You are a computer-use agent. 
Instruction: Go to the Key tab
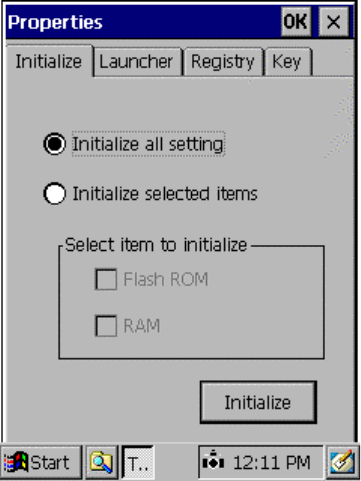(x=288, y=62)
